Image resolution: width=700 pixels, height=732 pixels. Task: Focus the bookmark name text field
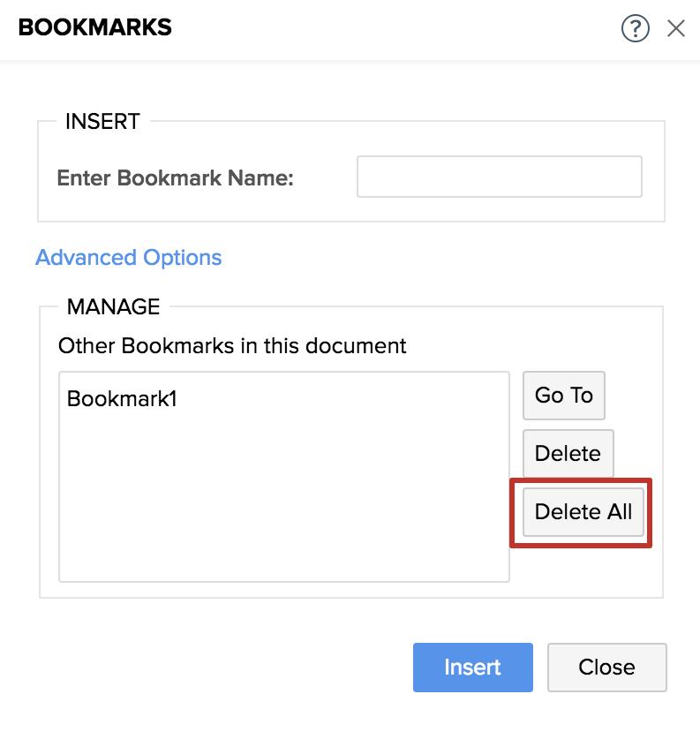coord(499,177)
